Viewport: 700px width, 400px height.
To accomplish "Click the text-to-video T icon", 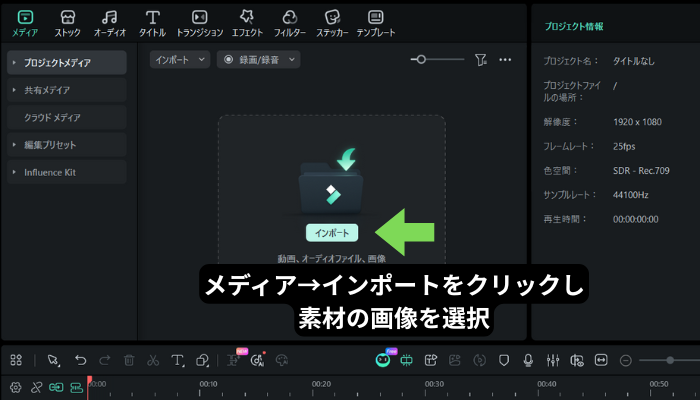I will pyautogui.click(x=430, y=360).
